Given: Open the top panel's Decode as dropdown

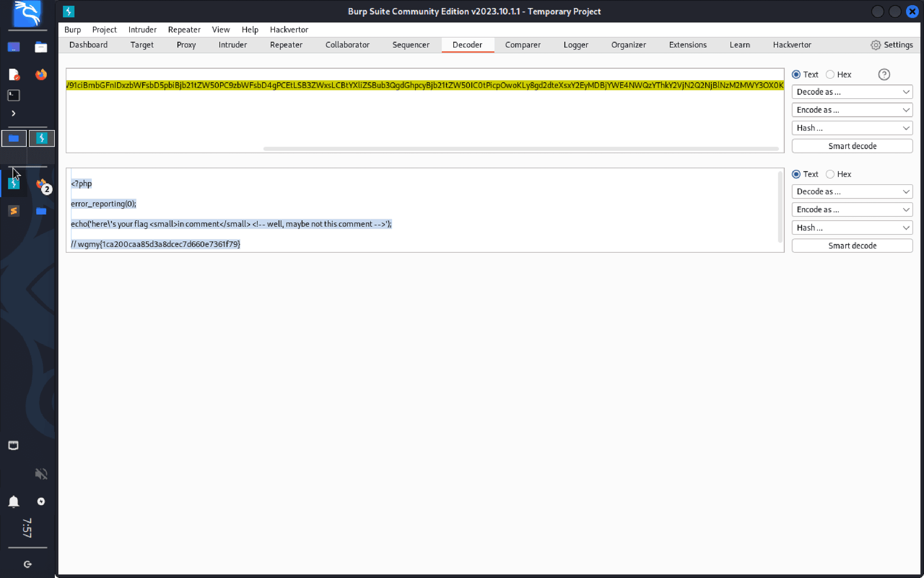Looking at the screenshot, I should pos(852,92).
